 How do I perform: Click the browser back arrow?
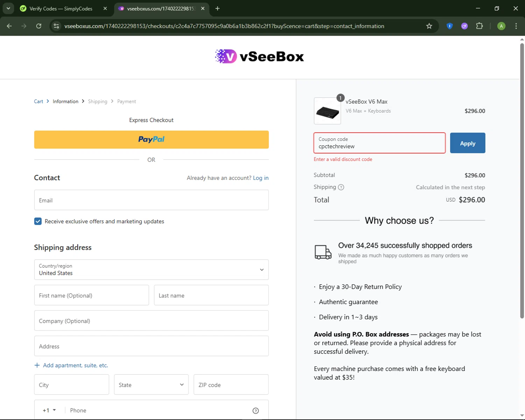(9, 26)
